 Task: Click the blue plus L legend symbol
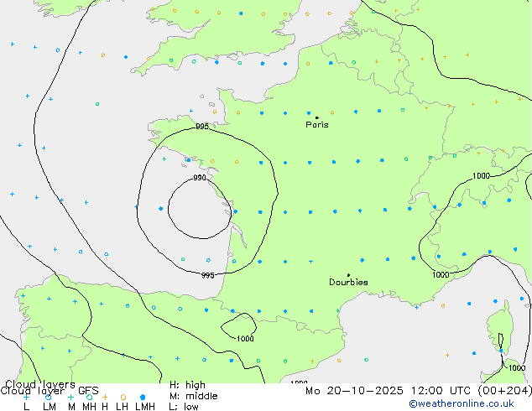26,397
